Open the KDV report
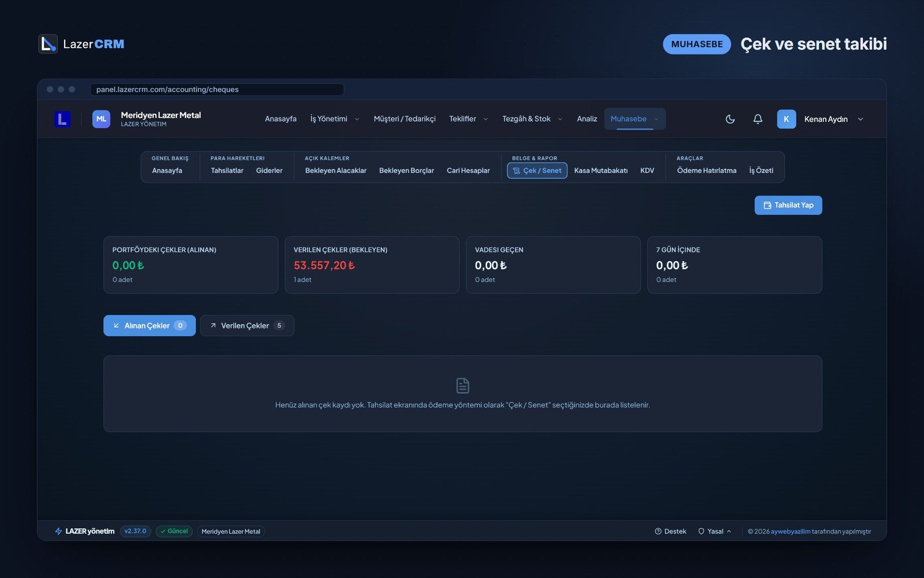 (647, 171)
